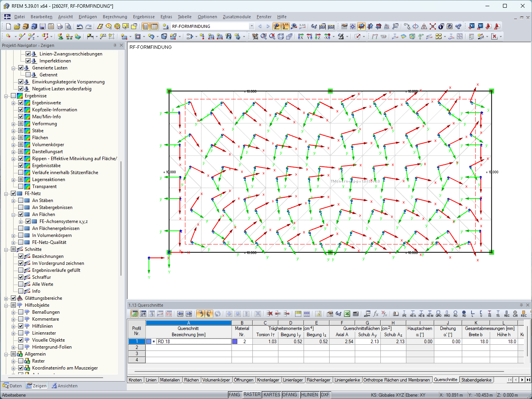The image size is (532, 399).
Task: Switch to the Daten navigator tab
Action: [x=12, y=386]
